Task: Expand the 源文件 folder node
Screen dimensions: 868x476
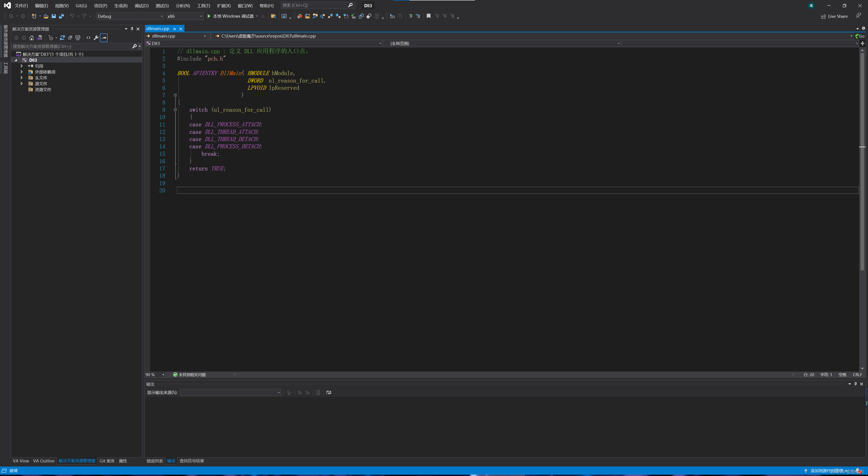Action: 22,84
